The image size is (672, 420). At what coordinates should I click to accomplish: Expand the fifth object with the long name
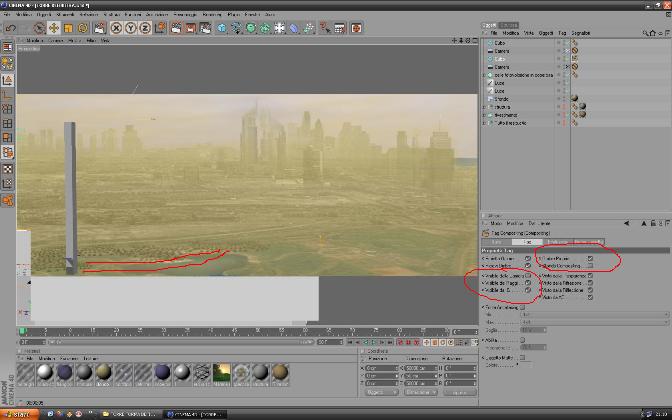click(484, 75)
